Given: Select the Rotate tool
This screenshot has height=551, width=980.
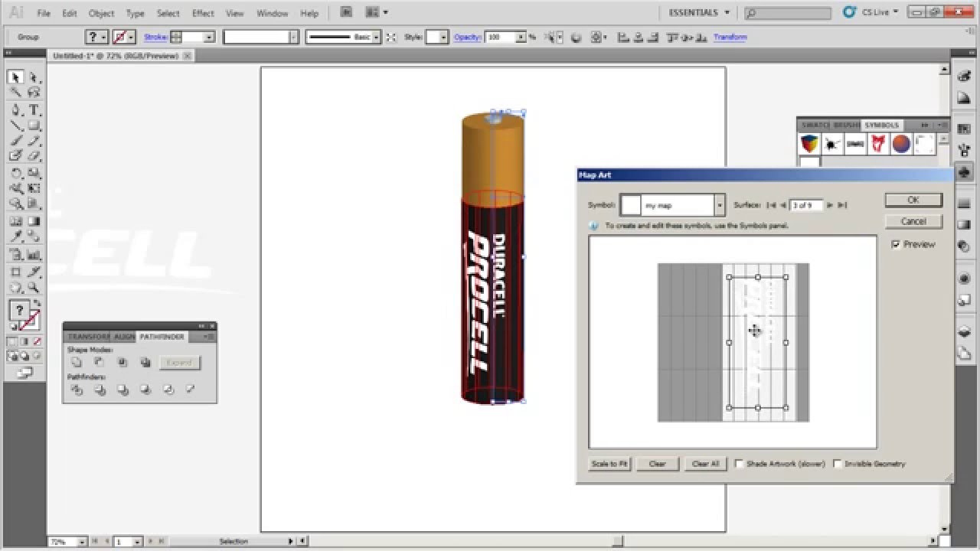Looking at the screenshot, I should (16, 174).
